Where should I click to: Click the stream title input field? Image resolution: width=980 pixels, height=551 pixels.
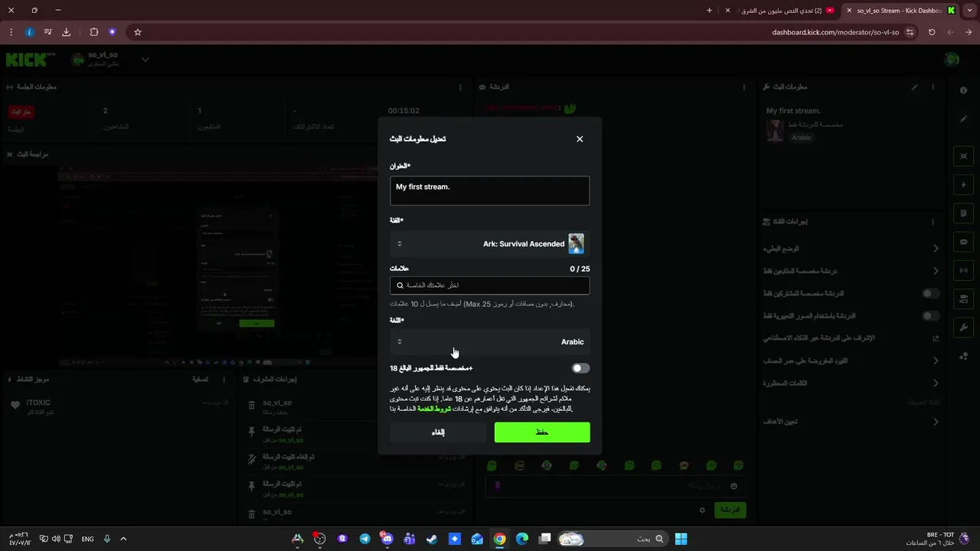point(490,191)
